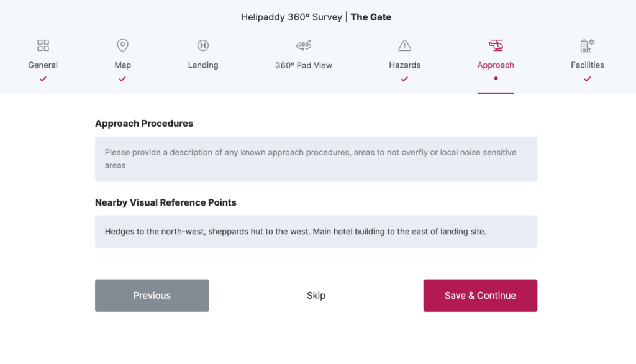Click the Landing helipad H icon
This screenshot has width=636, height=364.
[x=203, y=45]
